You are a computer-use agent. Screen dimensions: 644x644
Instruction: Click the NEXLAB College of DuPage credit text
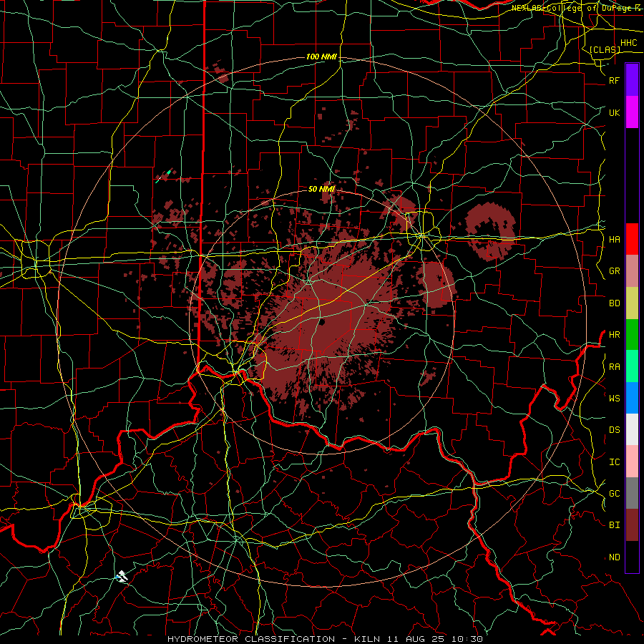click(x=577, y=8)
